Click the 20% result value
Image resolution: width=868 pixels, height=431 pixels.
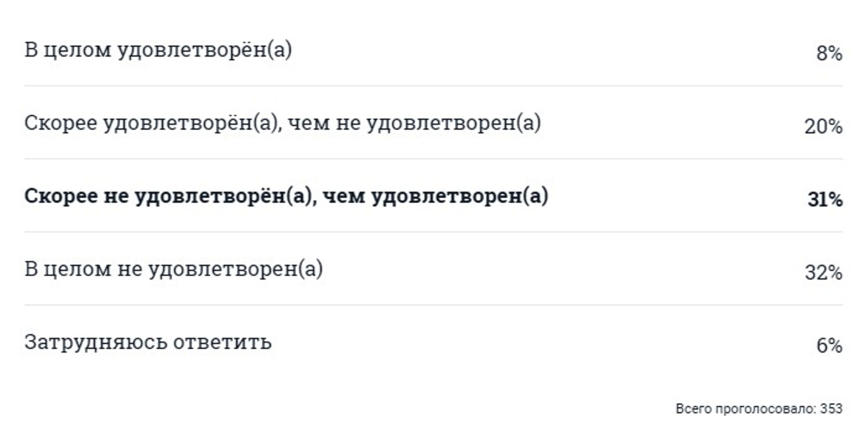click(823, 127)
